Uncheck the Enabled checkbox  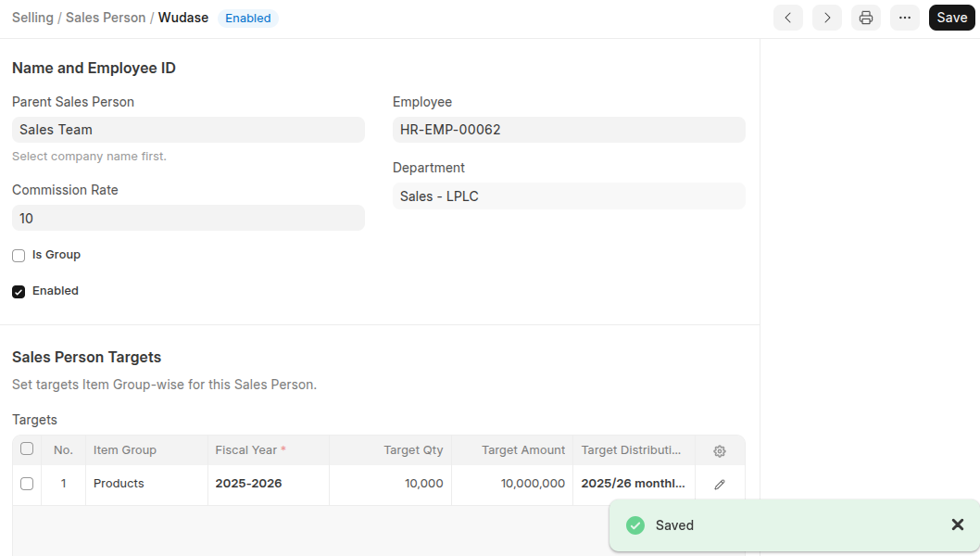click(x=19, y=292)
